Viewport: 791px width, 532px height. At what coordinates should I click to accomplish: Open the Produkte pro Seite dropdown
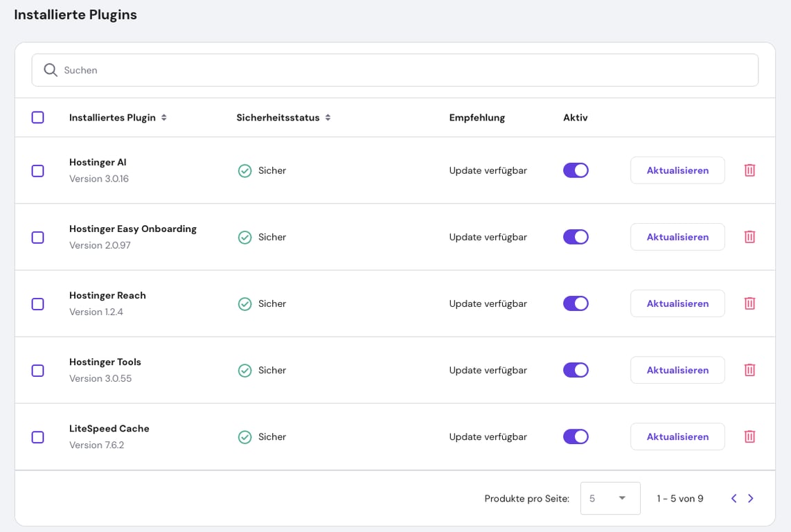610,498
